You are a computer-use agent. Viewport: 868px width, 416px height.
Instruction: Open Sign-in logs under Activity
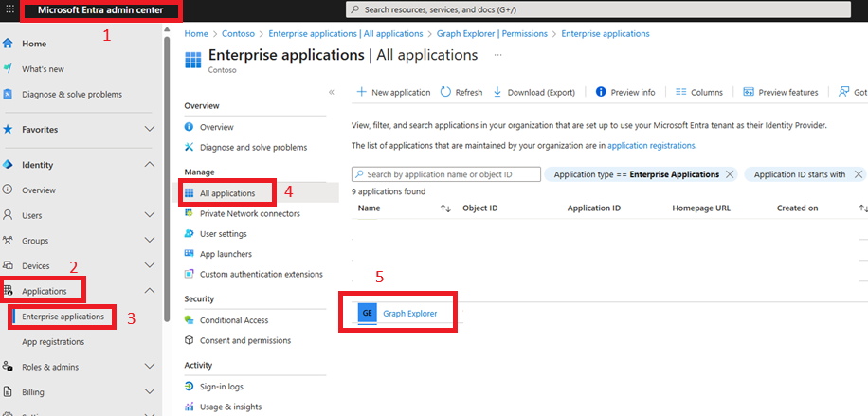[x=222, y=387]
